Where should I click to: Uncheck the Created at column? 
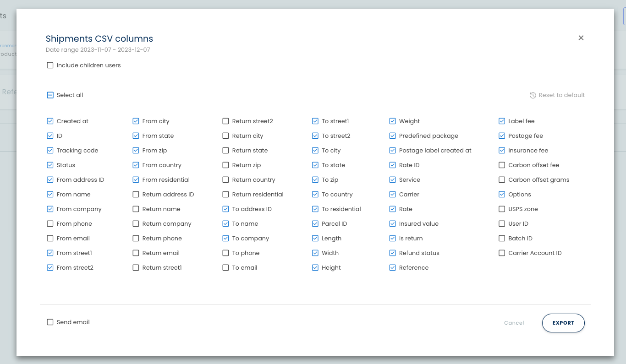click(x=50, y=121)
